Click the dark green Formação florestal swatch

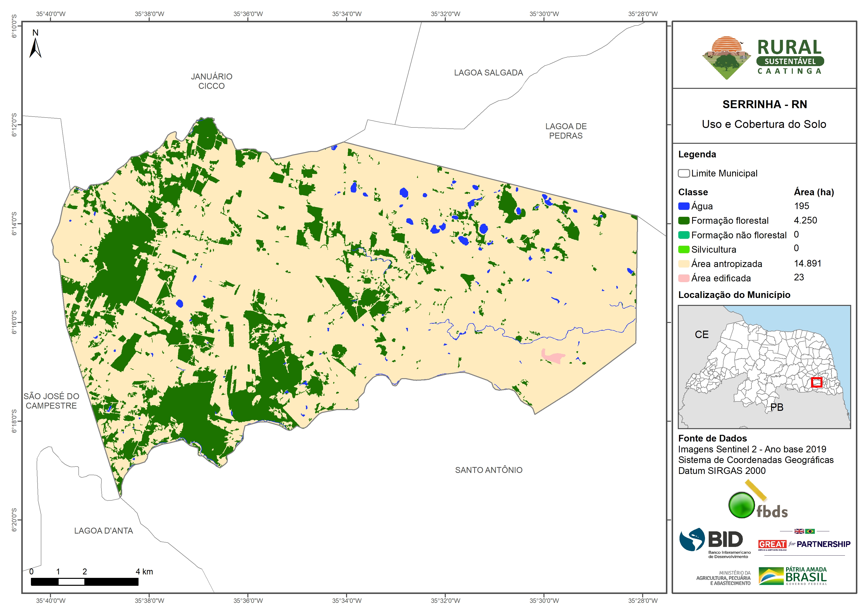click(x=683, y=221)
